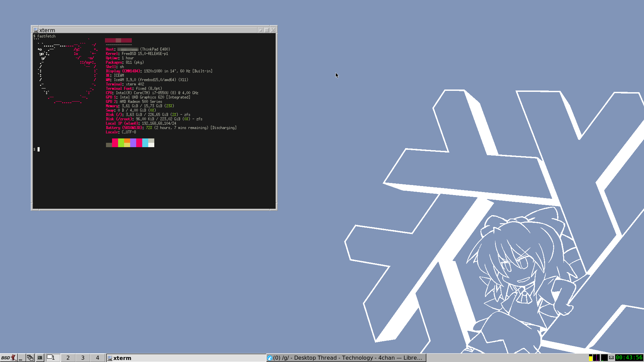
Task: Click the green taskbar clock
Action: pyautogui.click(x=629, y=358)
